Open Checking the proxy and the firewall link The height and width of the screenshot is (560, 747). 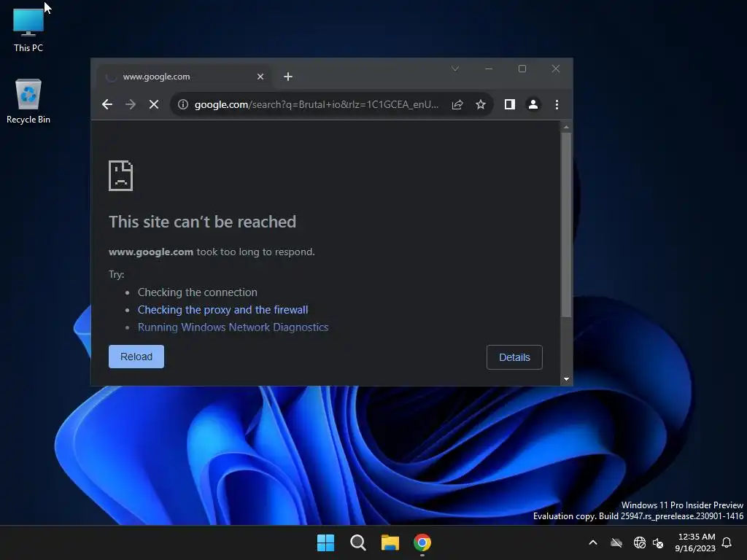(223, 310)
